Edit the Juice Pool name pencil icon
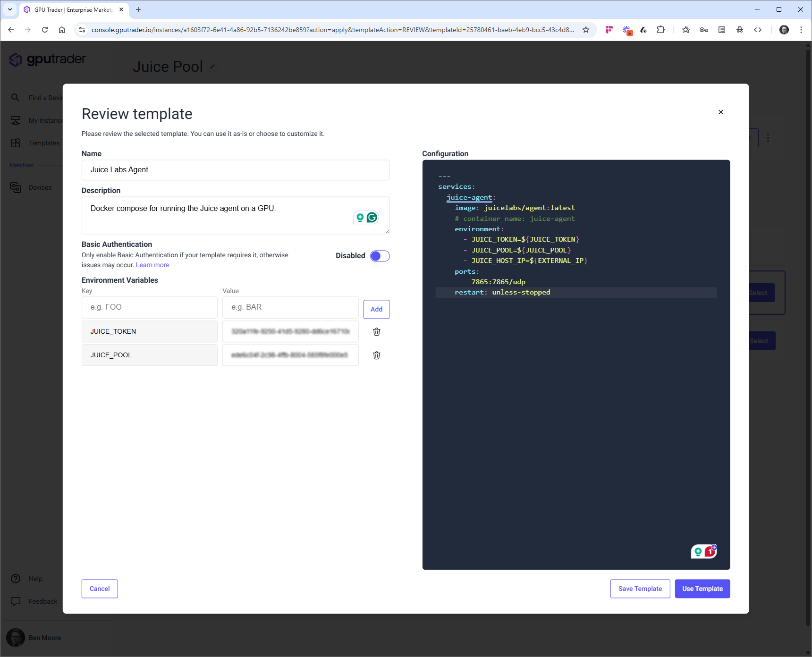The width and height of the screenshot is (812, 657). point(213,67)
